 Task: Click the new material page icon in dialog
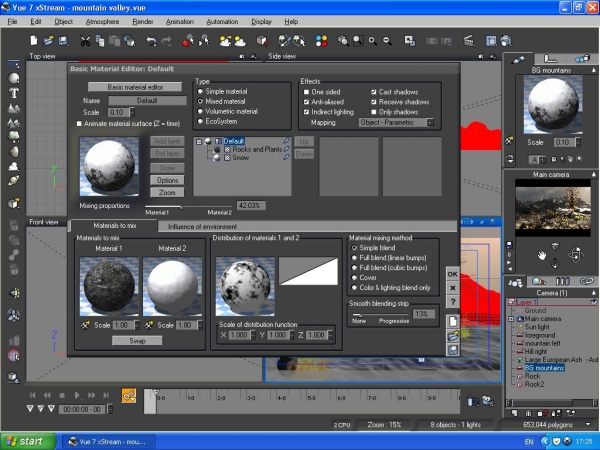(x=453, y=321)
